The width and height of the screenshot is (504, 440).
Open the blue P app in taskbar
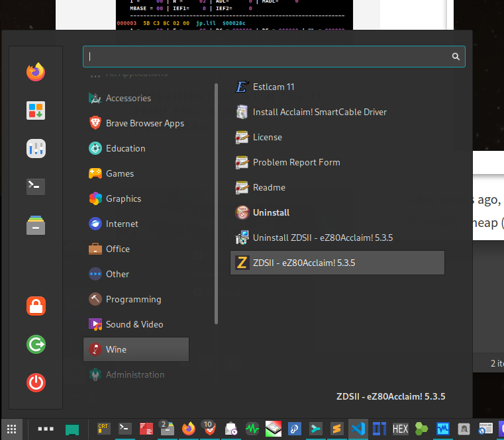pyautogui.click(x=295, y=429)
